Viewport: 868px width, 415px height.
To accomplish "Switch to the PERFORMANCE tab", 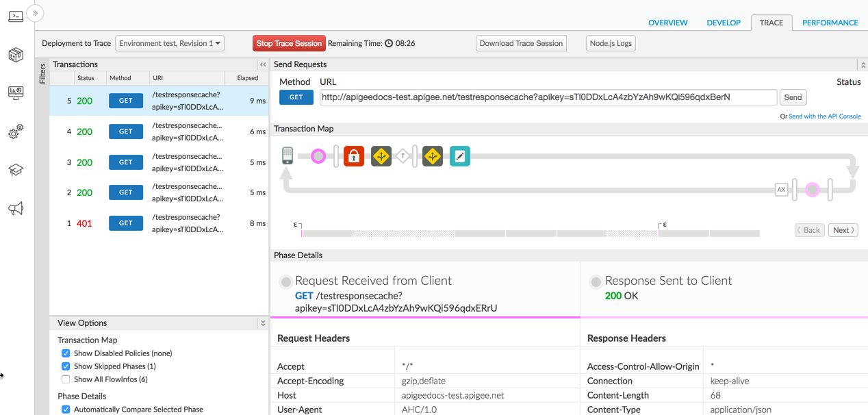I will pyautogui.click(x=830, y=22).
